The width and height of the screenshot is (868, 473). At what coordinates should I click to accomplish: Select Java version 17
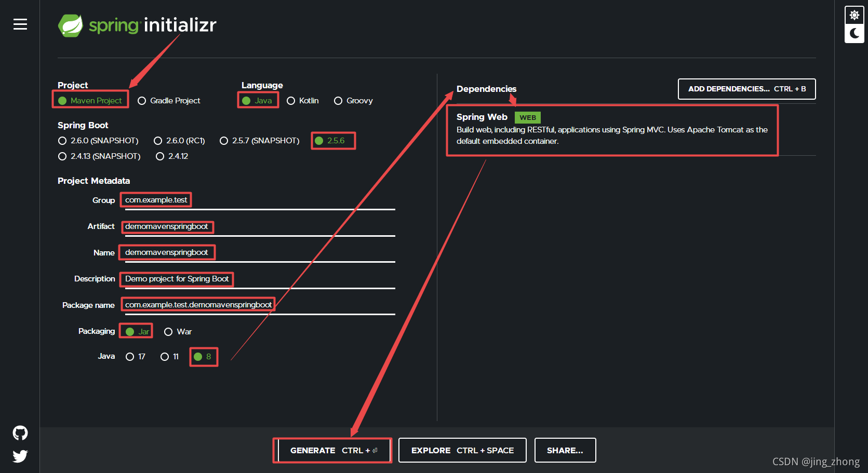136,357
